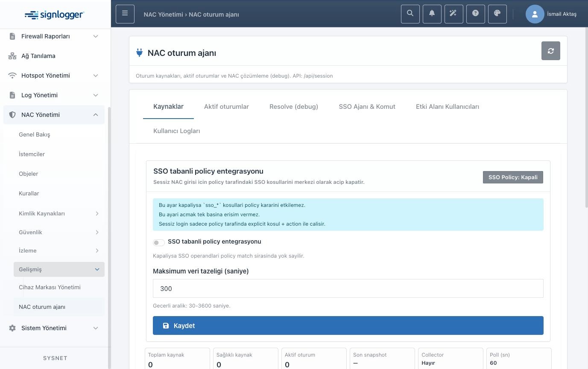The image size is (588, 369).
Task: Click SSO Policy: Kapali badge
Action: click(513, 177)
